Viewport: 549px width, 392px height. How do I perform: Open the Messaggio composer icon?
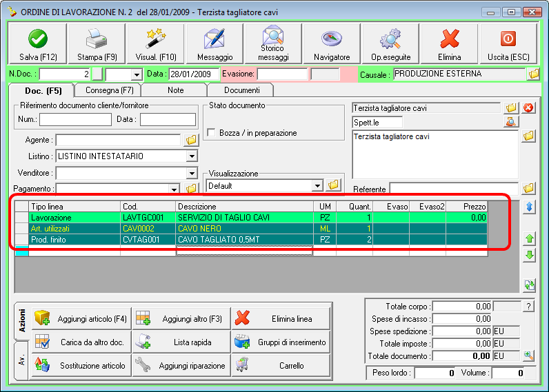pos(214,44)
